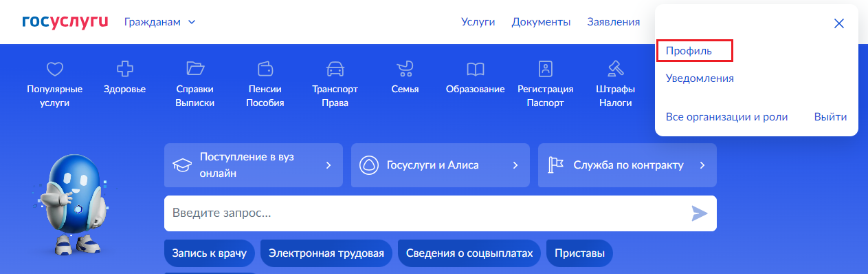Open the Заявления menu
Viewport: 868px width, 274px height.
pos(614,22)
